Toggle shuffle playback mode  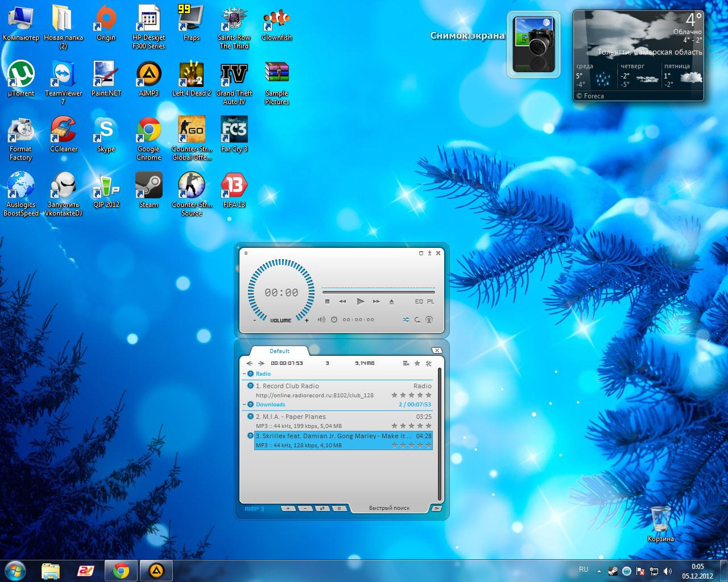(406, 320)
